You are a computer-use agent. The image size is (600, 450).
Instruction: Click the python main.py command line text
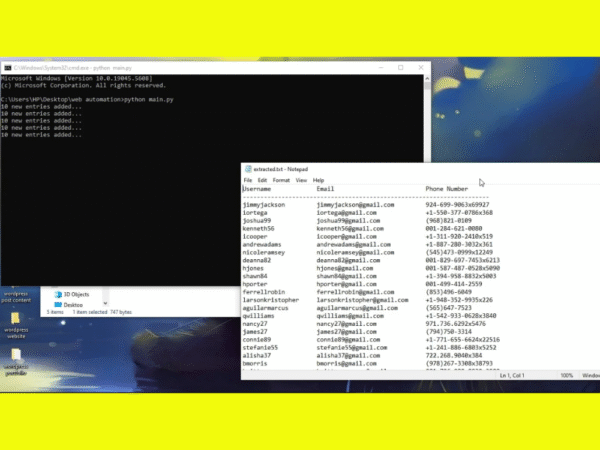pyautogui.click(x=148, y=99)
